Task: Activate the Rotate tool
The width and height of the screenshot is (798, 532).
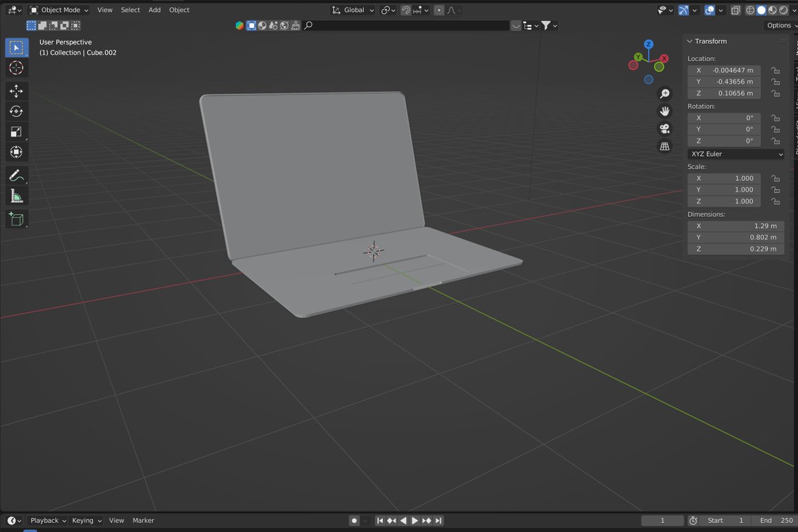Action: click(17, 111)
